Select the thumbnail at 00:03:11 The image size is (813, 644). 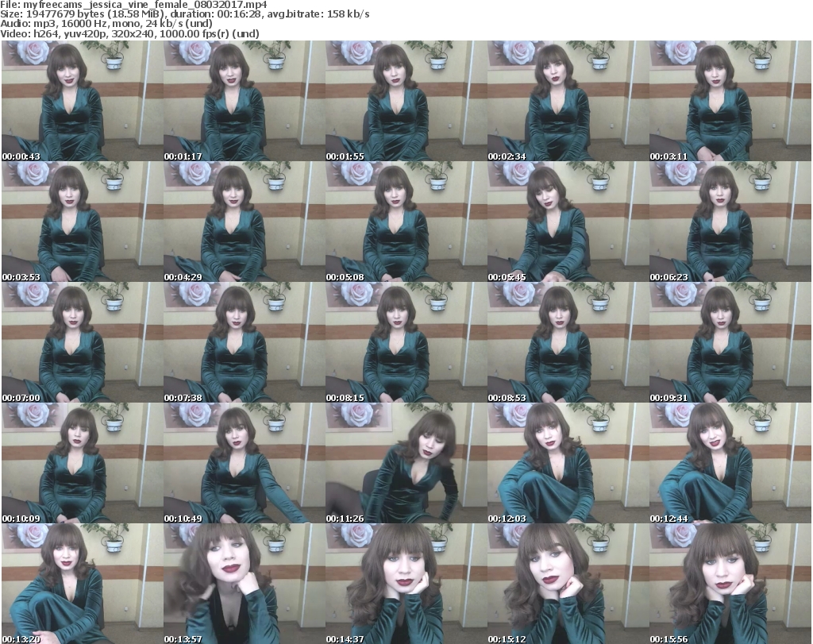[730, 101]
